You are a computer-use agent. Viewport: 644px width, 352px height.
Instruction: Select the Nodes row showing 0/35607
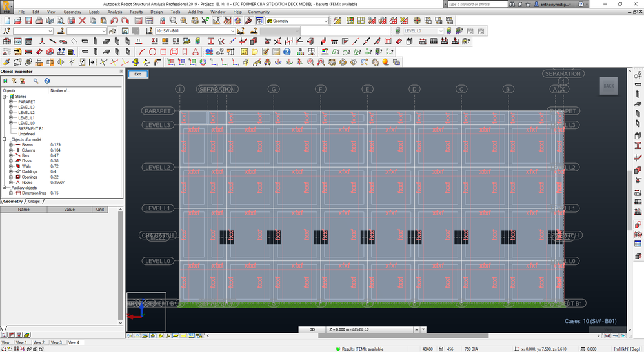coord(39,182)
